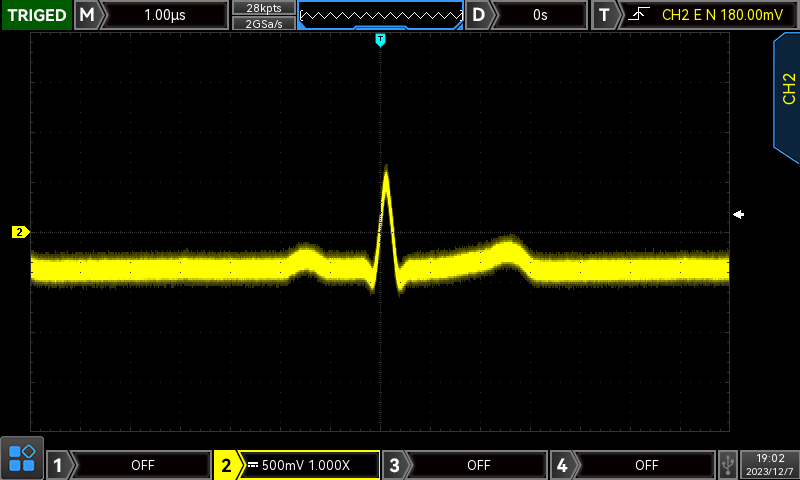The height and width of the screenshot is (480, 800).
Task: Click the TRIGED run status button
Action: click(36, 15)
